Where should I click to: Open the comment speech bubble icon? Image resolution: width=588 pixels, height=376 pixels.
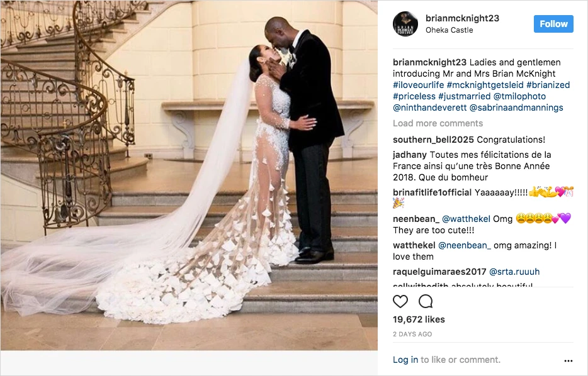426,301
